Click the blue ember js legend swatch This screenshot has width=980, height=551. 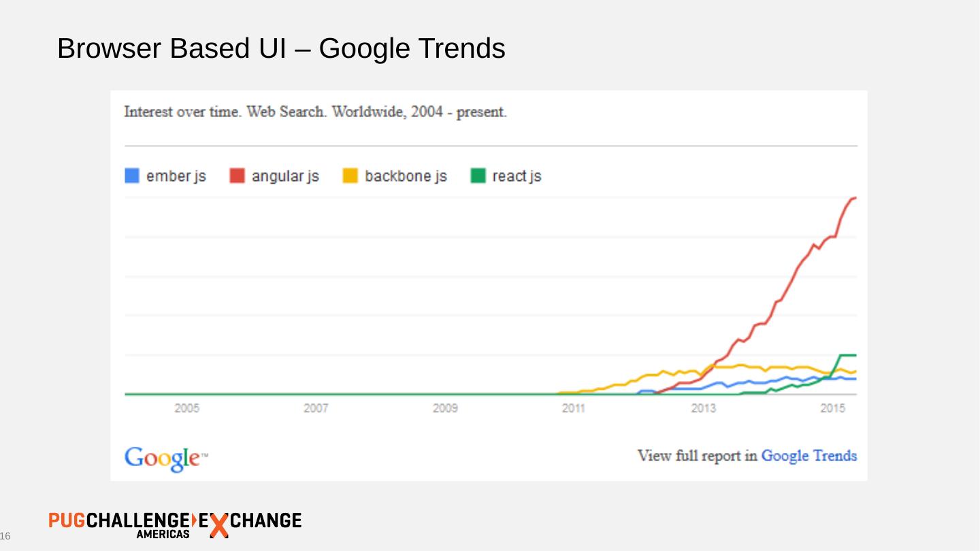(x=132, y=176)
